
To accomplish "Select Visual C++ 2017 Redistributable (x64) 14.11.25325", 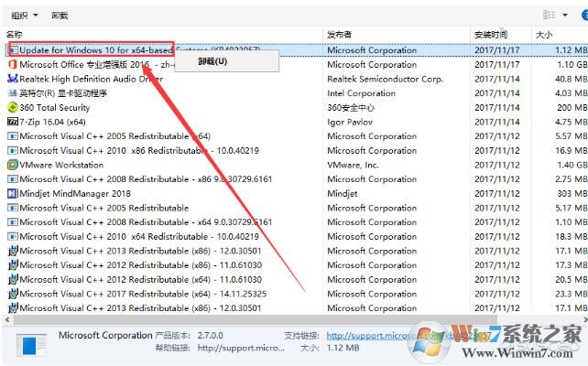I will 143,294.
